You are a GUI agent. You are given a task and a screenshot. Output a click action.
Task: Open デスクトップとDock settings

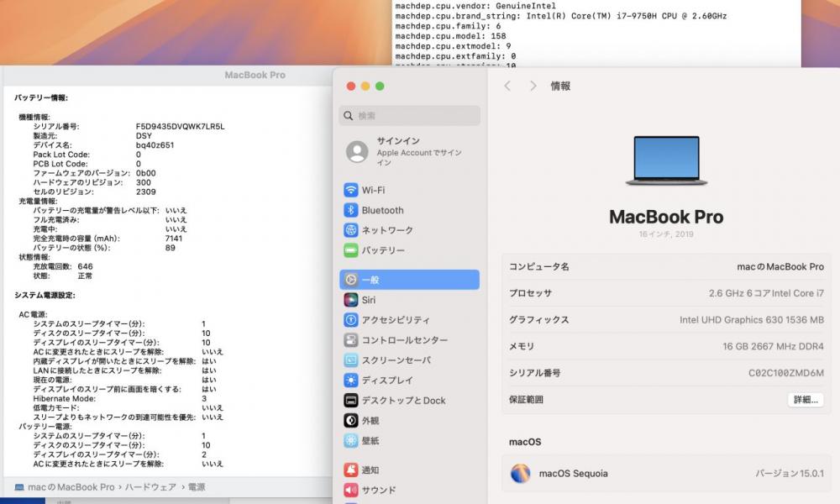[x=409, y=400]
